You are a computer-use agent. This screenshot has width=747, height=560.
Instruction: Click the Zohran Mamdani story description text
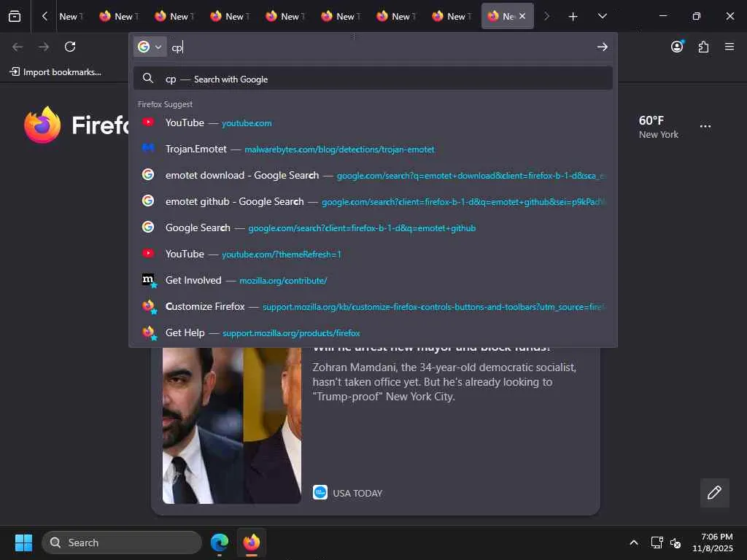pyautogui.click(x=444, y=382)
